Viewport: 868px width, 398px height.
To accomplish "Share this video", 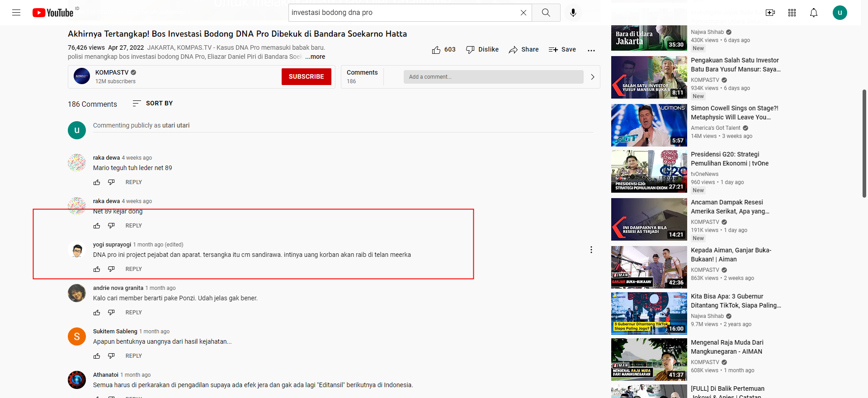I will pyautogui.click(x=524, y=50).
